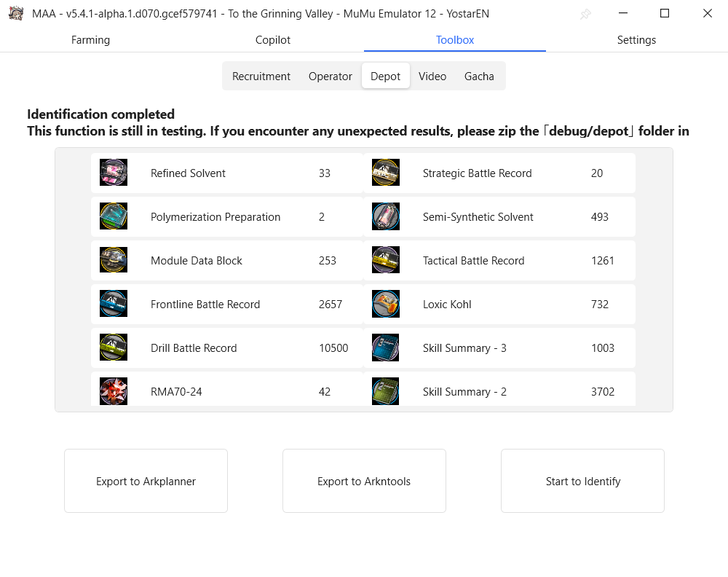The image size is (728, 577).
Task: Click the Identification completed status text
Action: tap(100, 114)
